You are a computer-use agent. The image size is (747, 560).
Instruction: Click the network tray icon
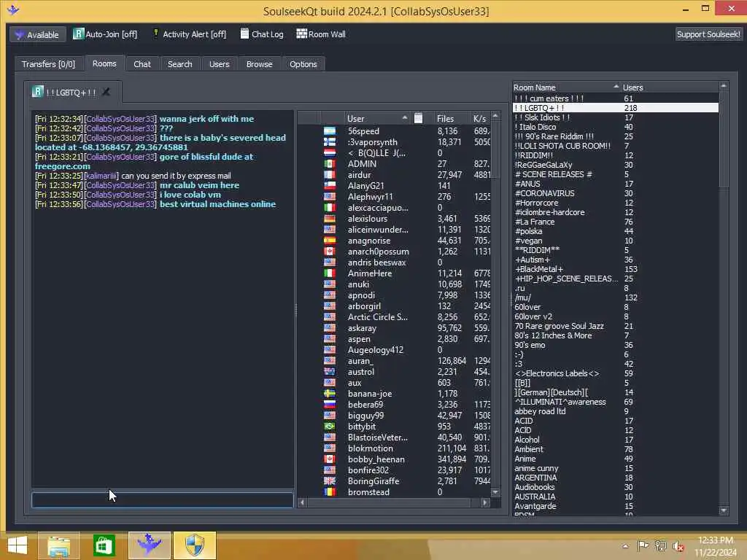[x=660, y=546]
